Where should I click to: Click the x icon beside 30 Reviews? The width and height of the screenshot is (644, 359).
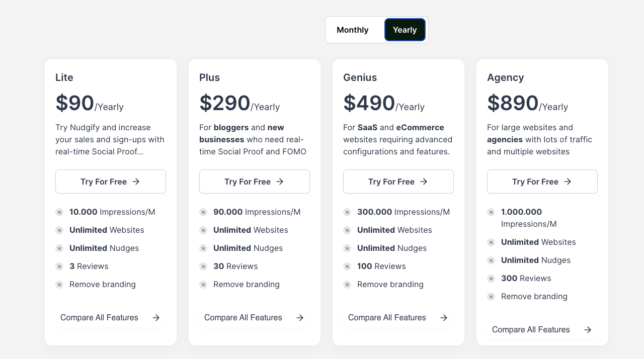click(203, 266)
